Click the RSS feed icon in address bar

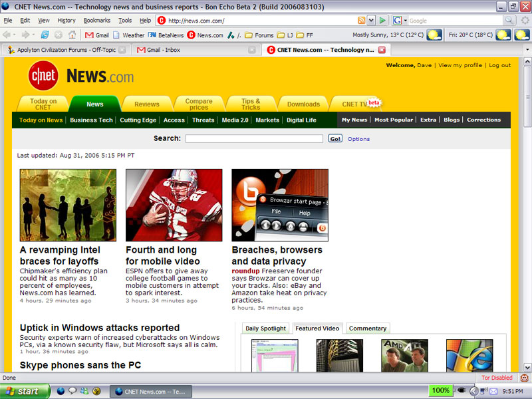(361, 21)
